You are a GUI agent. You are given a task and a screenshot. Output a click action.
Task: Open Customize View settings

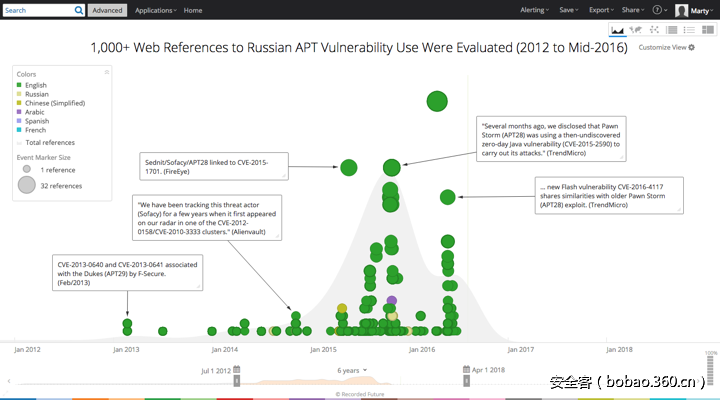(667, 47)
